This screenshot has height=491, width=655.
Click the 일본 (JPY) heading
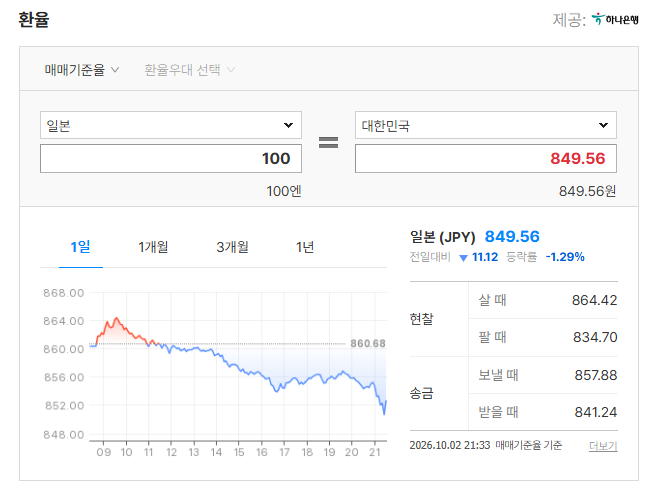tap(442, 237)
